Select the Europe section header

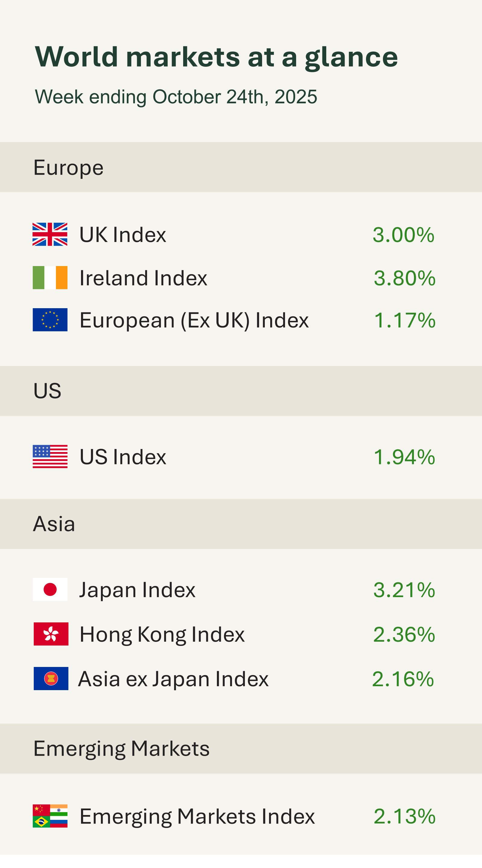68,167
